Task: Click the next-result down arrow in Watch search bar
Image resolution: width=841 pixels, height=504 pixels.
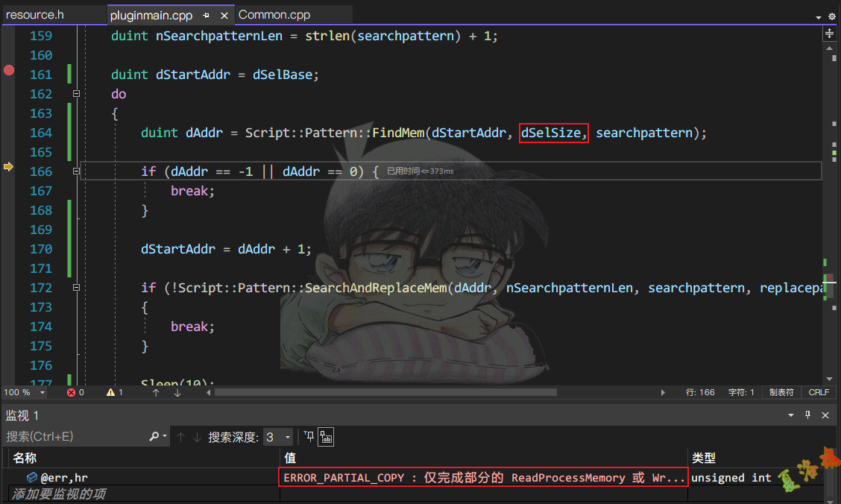Action: coord(197,437)
